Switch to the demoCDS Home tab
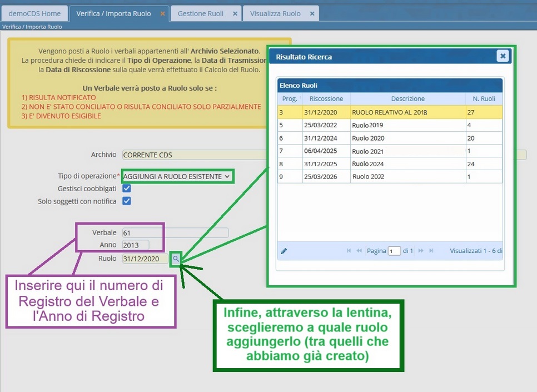This screenshot has height=392, width=537. [34, 13]
